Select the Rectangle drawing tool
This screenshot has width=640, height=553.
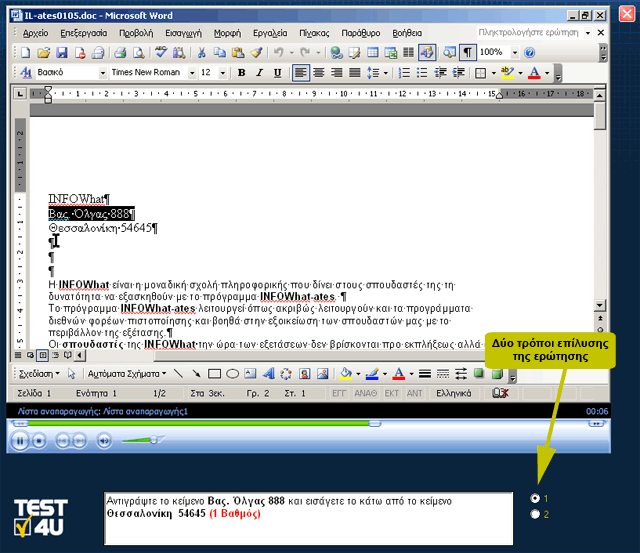[214, 373]
